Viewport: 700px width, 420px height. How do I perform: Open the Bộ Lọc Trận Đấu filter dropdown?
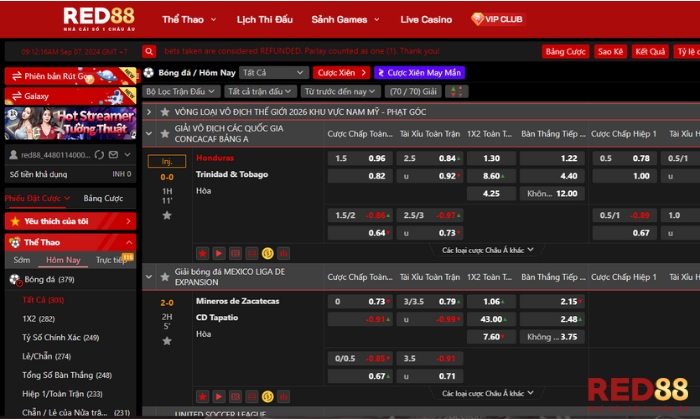[x=181, y=91]
